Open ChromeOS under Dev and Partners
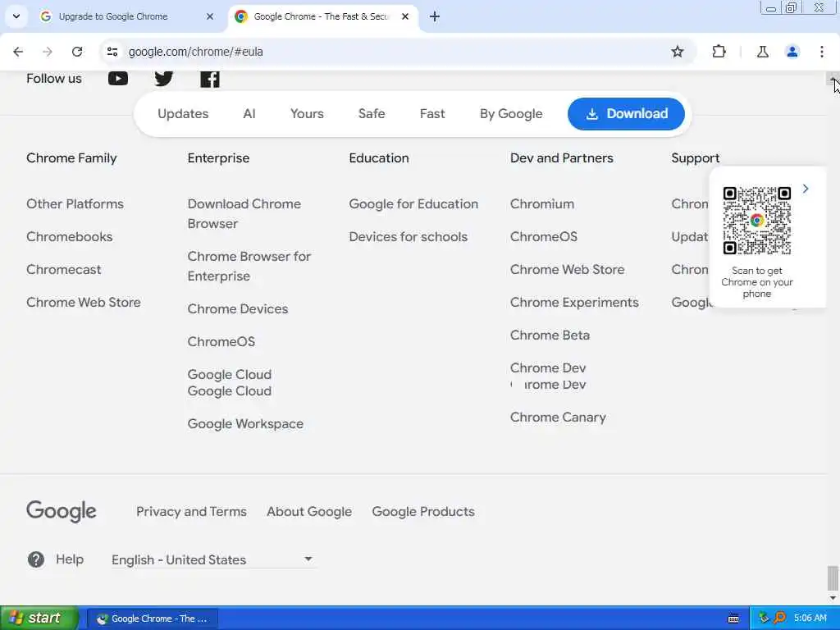The height and width of the screenshot is (630, 840). pyautogui.click(x=544, y=237)
